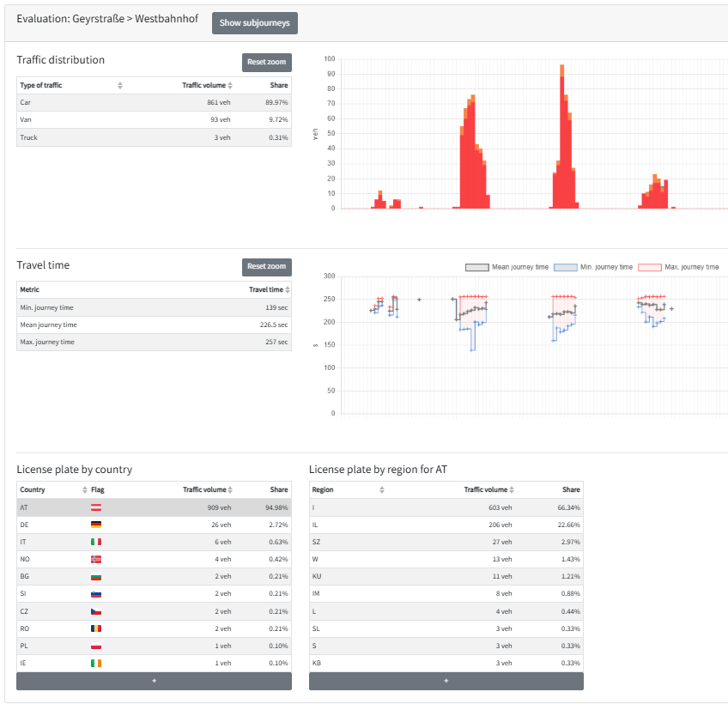728x704 pixels.
Task: Click the Germany flag in DE row
Action: (96, 525)
